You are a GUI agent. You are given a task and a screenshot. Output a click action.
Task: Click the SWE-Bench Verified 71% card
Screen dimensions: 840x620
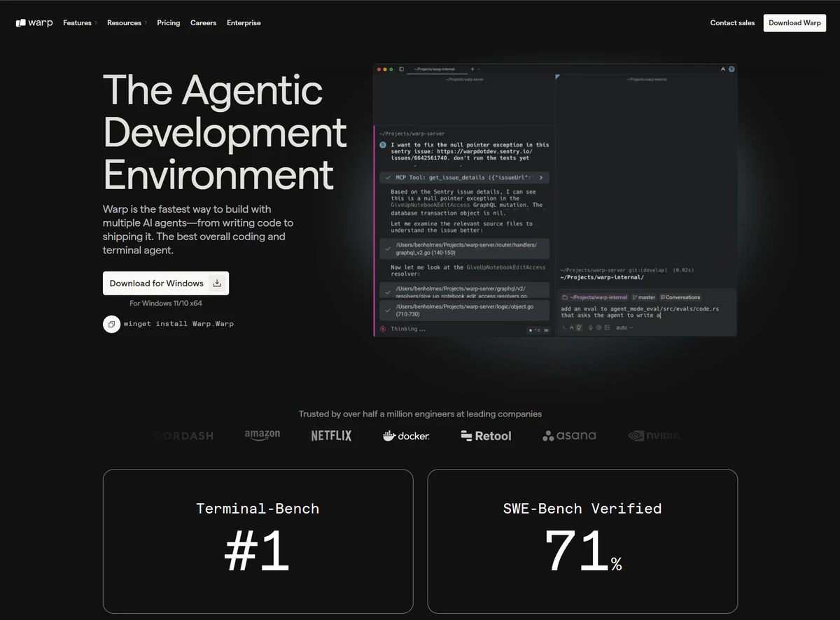(x=582, y=541)
